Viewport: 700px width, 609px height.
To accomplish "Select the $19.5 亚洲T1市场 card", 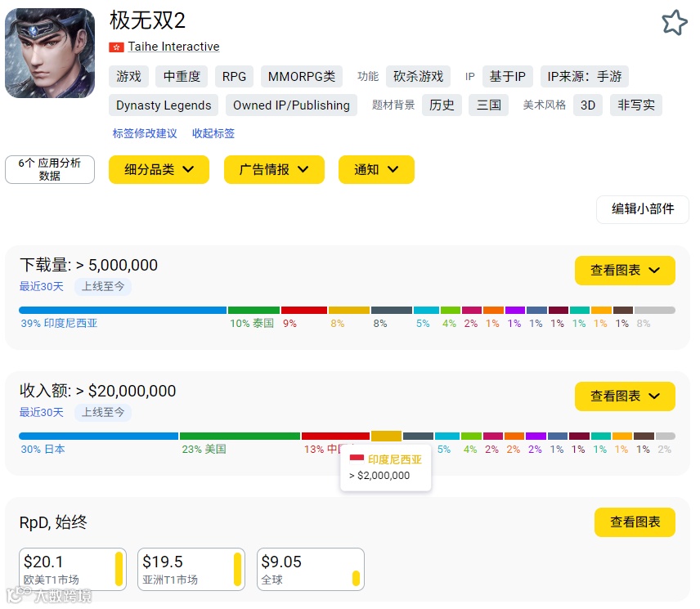I will [191, 569].
